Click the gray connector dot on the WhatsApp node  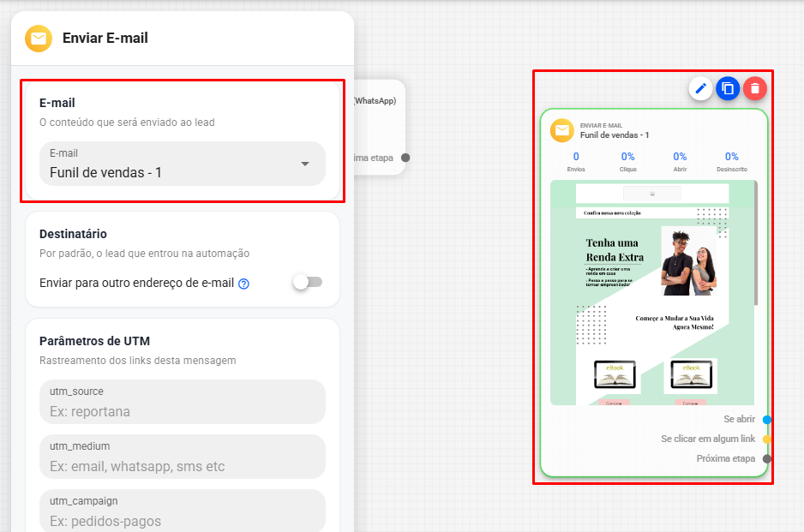tap(405, 158)
